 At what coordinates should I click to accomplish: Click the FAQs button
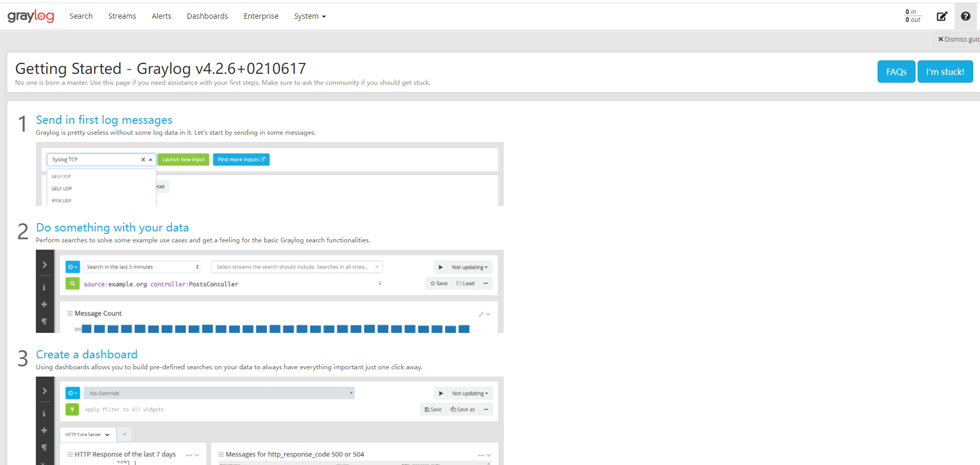[896, 72]
